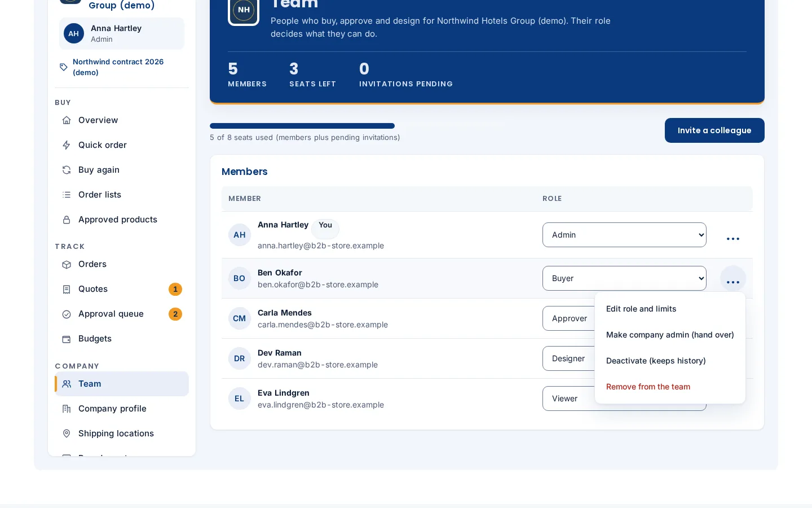
Task: Click the Order lists list icon
Action: [x=67, y=195]
